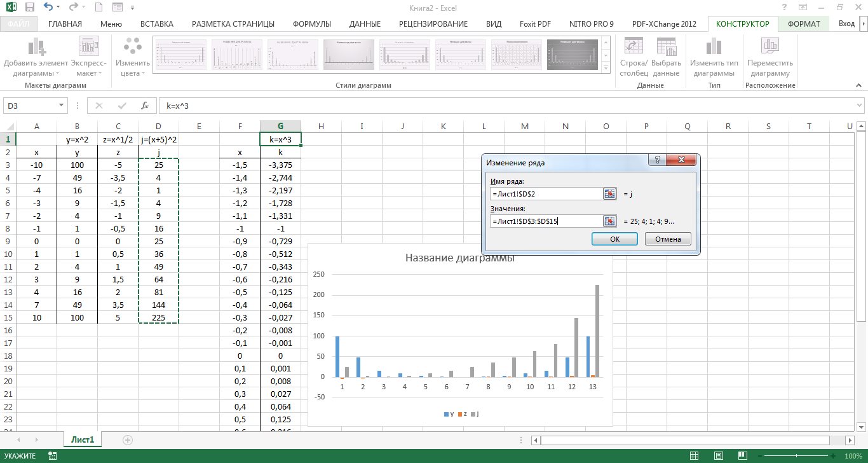Open the Name Box dropdown arrow

pos(62,106)
